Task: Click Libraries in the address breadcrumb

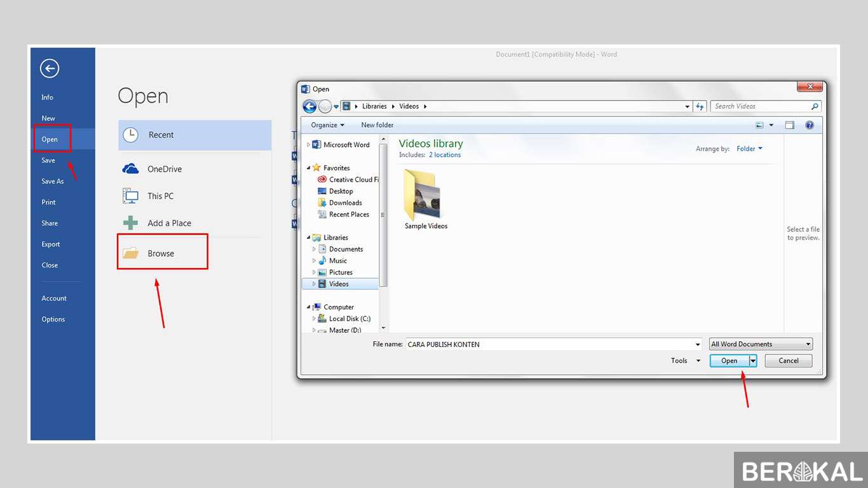Action: 374,106
